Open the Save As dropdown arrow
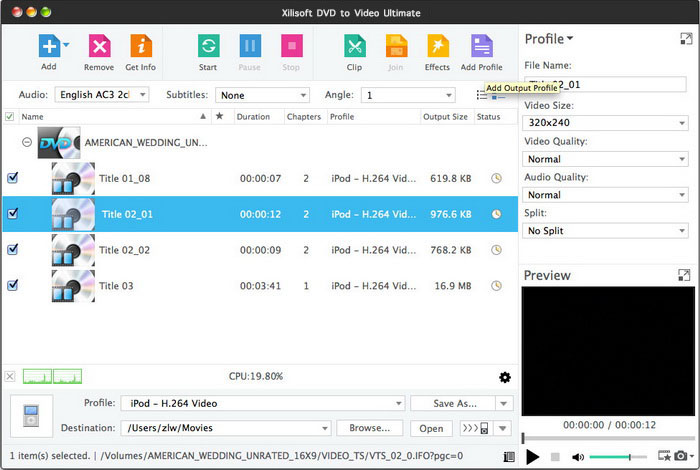 point(504,403)
